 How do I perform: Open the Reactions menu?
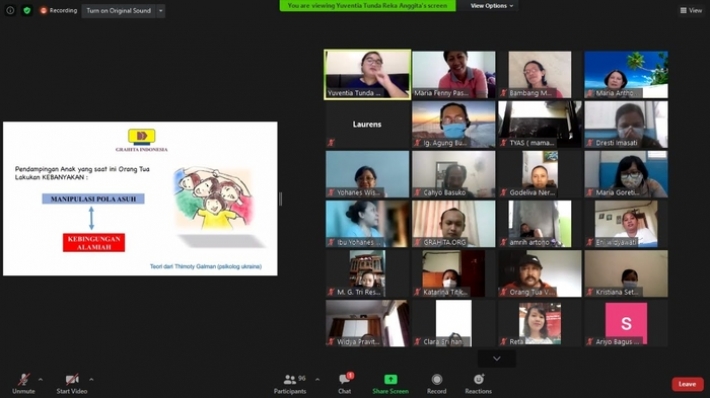coord(478,384)
